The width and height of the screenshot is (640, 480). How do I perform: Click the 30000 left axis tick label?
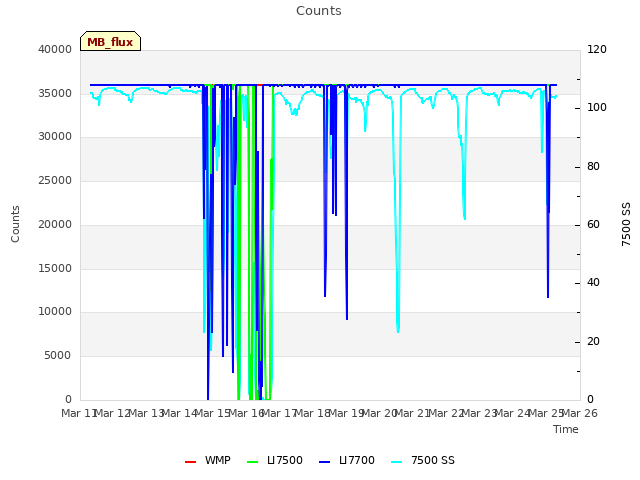point(55,136)
